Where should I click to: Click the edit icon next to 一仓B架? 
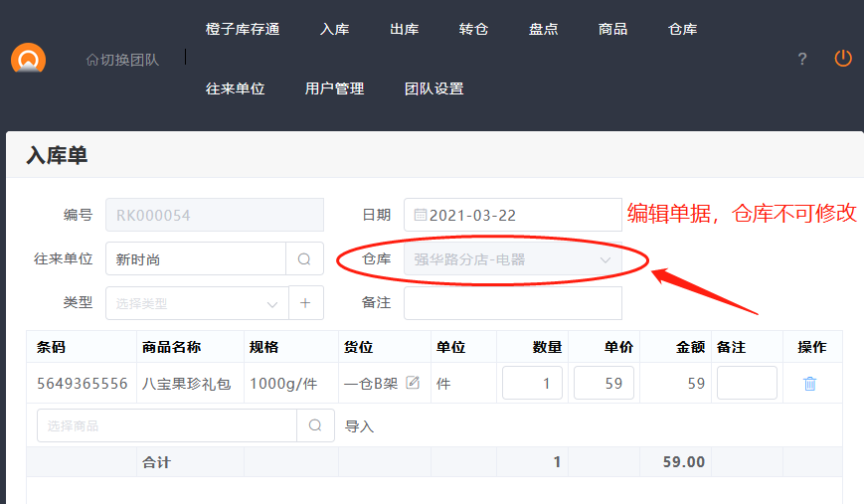[413, 383]
